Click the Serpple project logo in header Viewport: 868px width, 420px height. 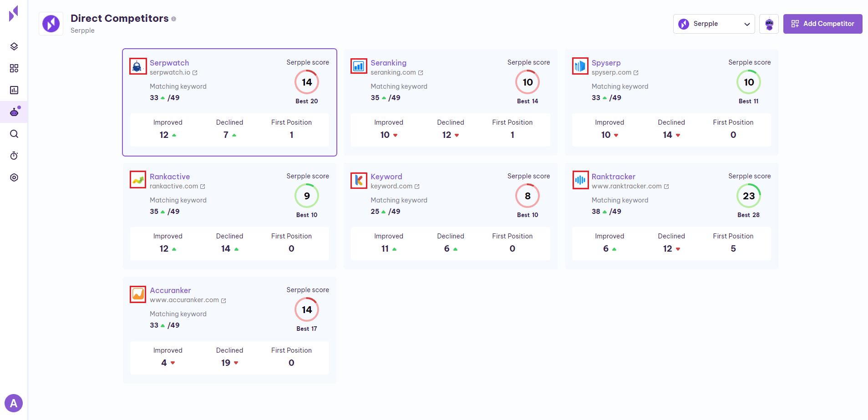pos(51,24)
